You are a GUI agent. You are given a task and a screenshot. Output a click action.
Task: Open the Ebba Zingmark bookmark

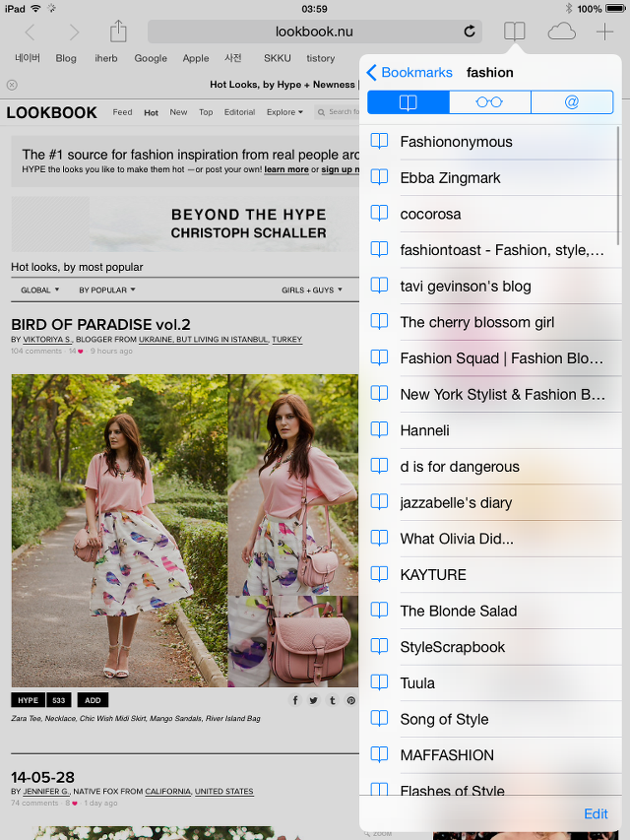pos(490,178)
